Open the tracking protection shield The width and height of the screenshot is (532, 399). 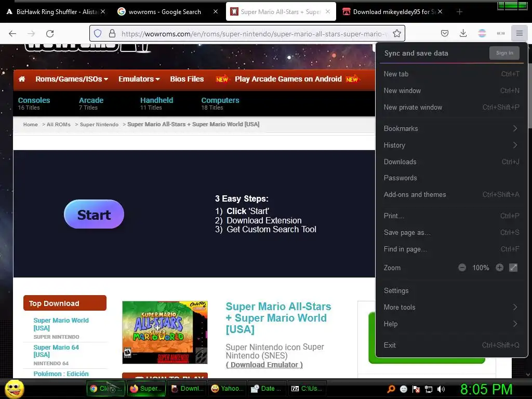click(x=98, y=33)
